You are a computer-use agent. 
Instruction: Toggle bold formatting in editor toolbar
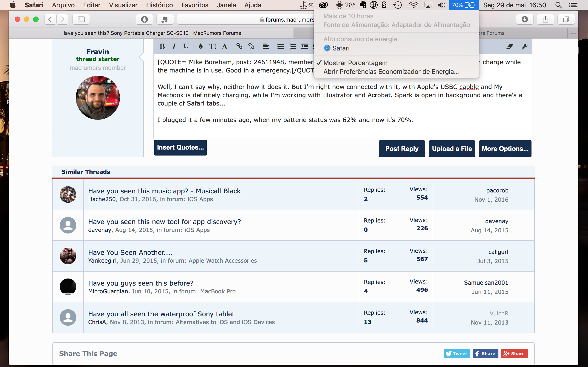click(x=162, y=46)
